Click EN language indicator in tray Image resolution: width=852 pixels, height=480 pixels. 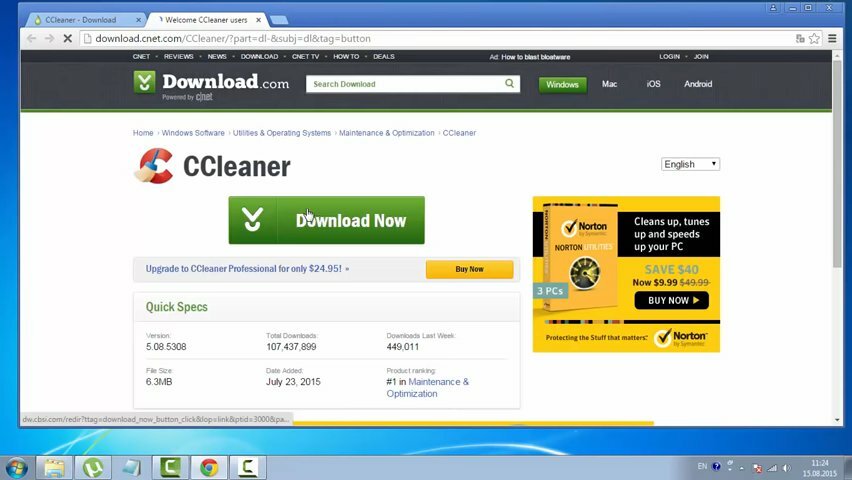[702, 466]
